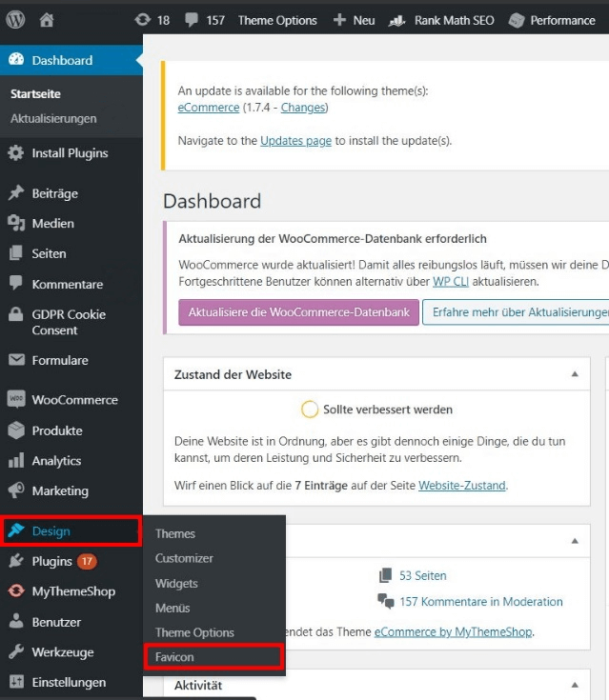Click Aktualisiere die WooCommerce-Datenbank button
609x700 pixels.
coord(298,312)
